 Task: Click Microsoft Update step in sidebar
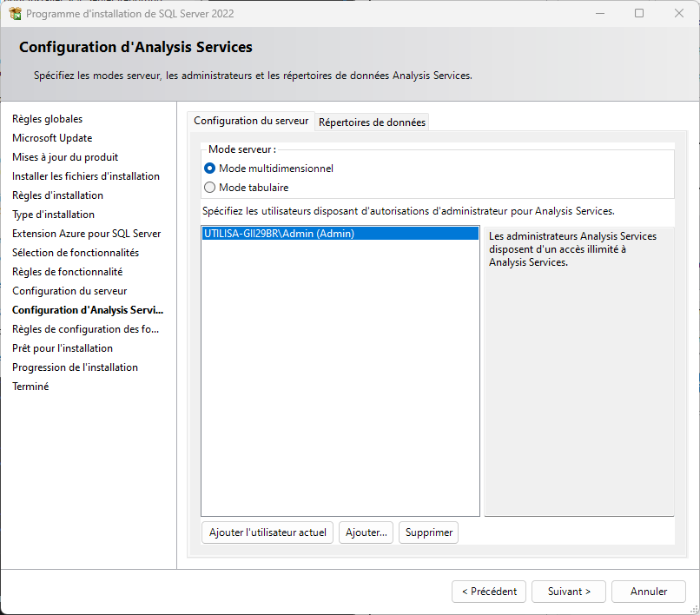[52, 138]
